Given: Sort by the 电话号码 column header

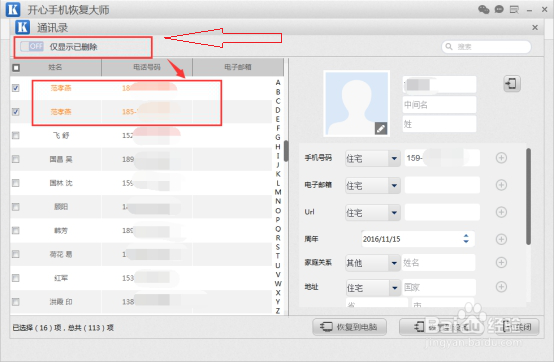Looking at the screenshot, I should click(147, 67).
